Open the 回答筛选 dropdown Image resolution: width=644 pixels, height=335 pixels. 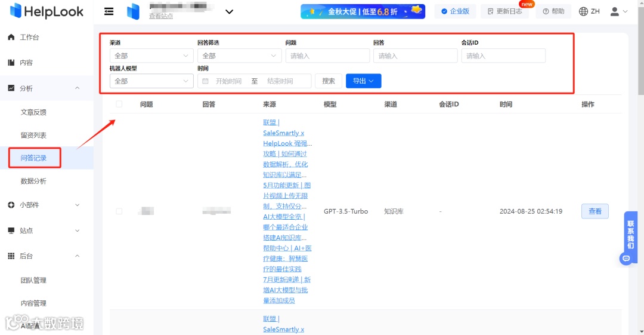pos(240,56)
